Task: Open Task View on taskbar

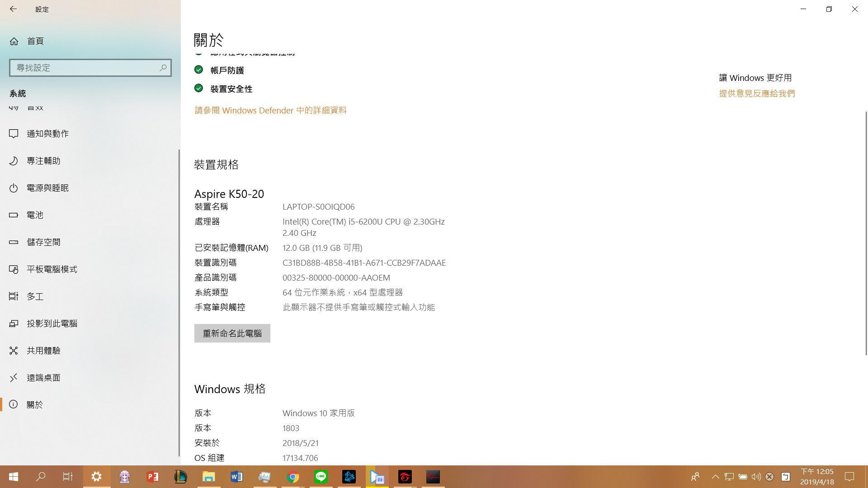Action: (68, 477)
